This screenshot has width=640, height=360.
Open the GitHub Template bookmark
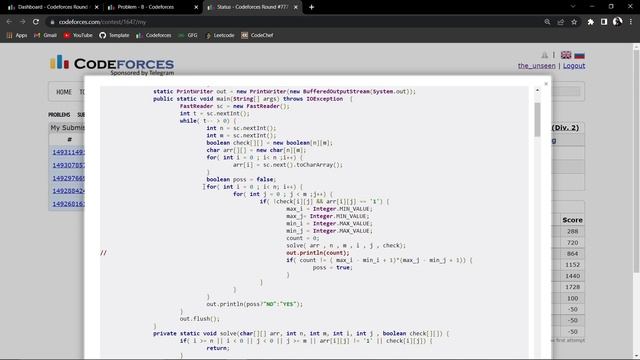coord(114,36)
